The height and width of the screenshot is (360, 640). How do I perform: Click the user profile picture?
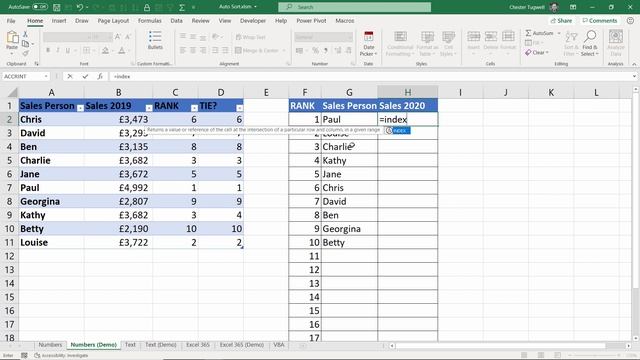[554, 7]
